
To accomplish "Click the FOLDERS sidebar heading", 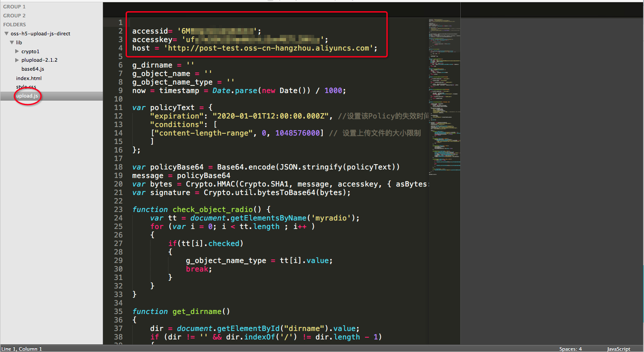I will click(x=14, y=25).
